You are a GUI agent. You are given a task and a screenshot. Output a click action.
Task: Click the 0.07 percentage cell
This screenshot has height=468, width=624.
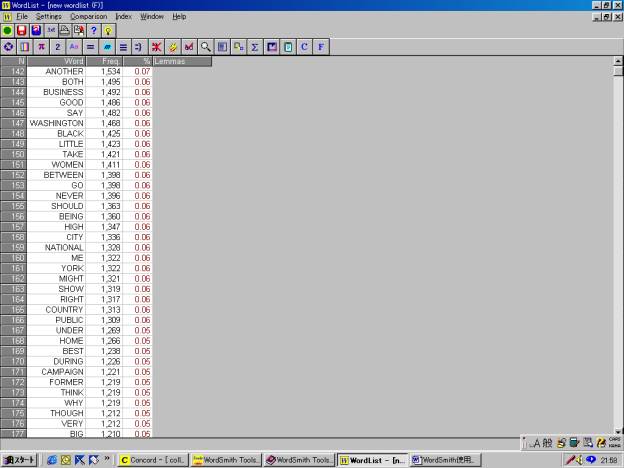[142, 72]
